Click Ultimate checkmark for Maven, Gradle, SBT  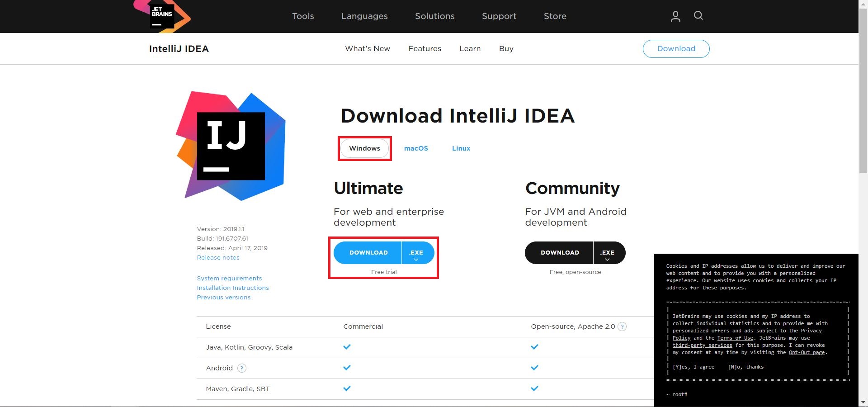[x=347, y=388]
